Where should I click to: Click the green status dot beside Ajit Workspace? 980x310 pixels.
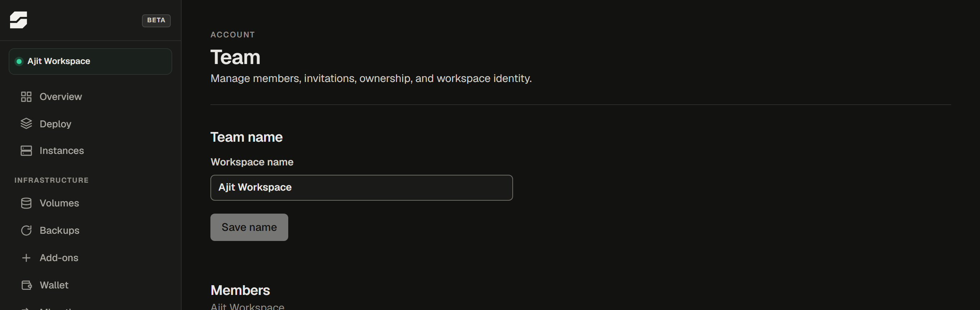coord(19,61)
